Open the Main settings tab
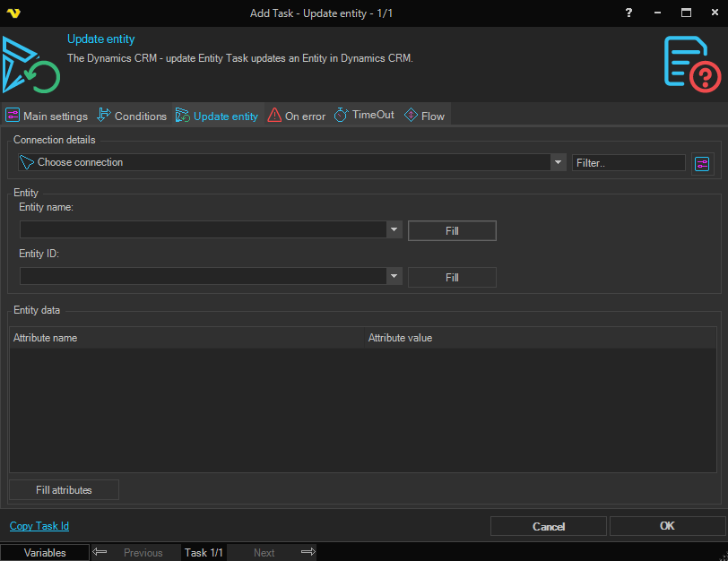The height and width of the screenshot is (561, 728). point(47,116)
